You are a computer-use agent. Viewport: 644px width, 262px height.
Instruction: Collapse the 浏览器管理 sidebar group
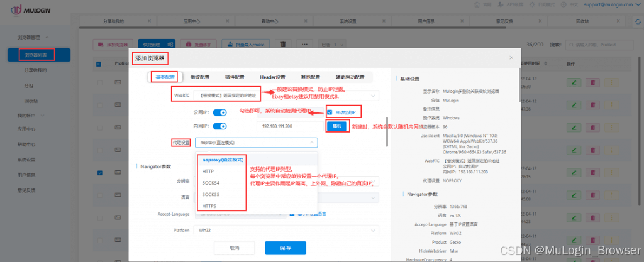pyautogui.click(x=33, y=37)
